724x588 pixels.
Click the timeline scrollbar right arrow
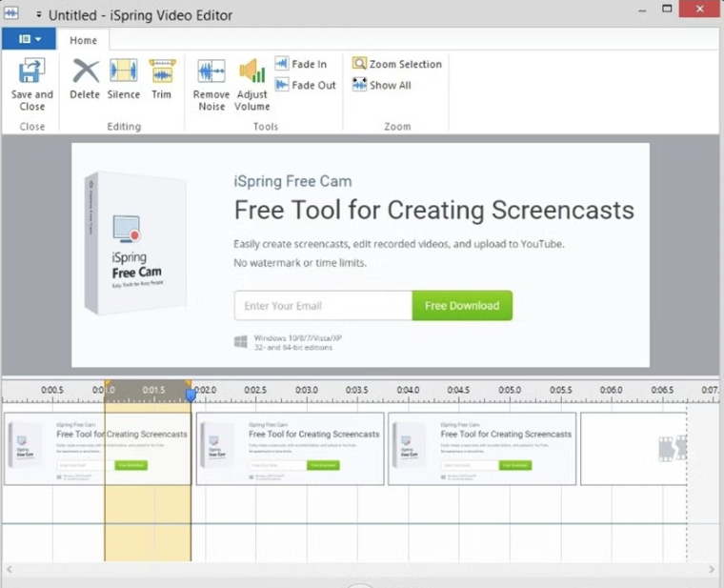pos(712,569)
